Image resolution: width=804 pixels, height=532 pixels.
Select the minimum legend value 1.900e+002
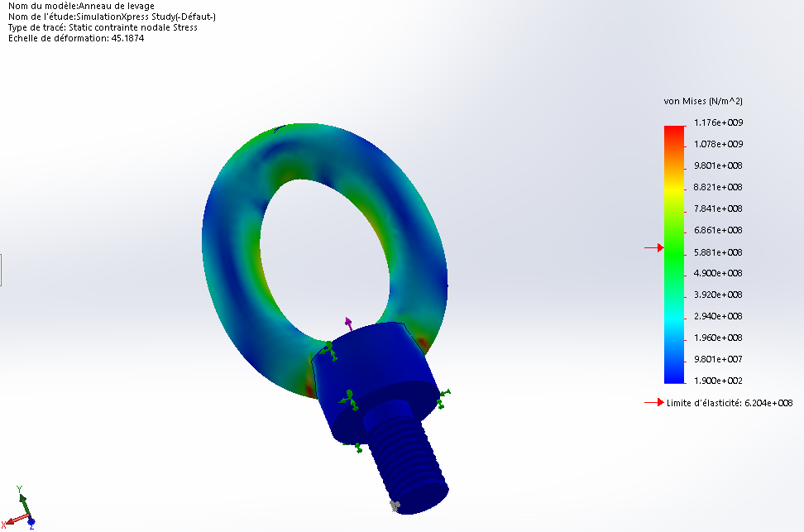click(718, 381)
